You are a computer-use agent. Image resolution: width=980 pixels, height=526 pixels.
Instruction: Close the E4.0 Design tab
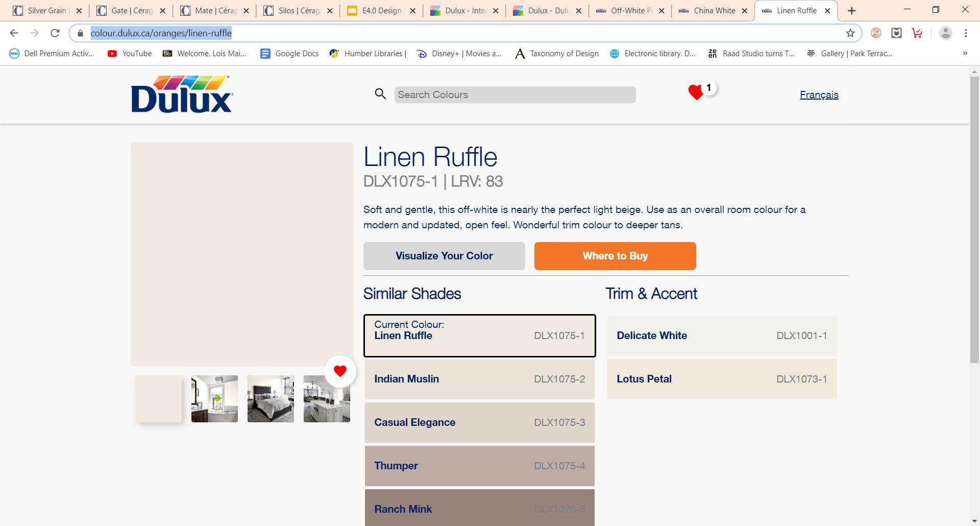tap(412, 11)
